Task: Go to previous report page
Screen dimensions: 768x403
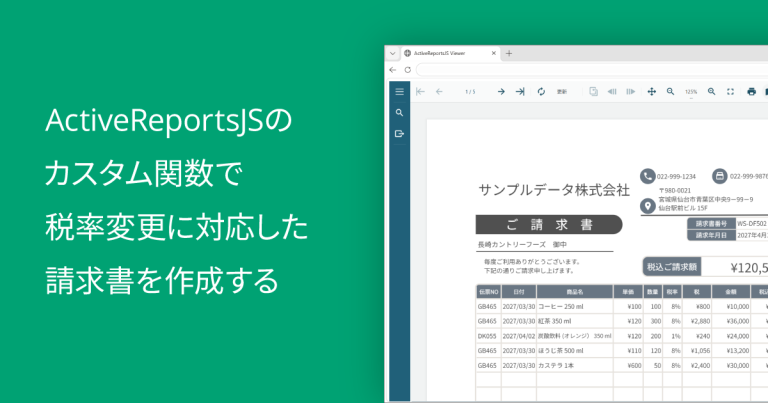Action: [x=439, y=92]
